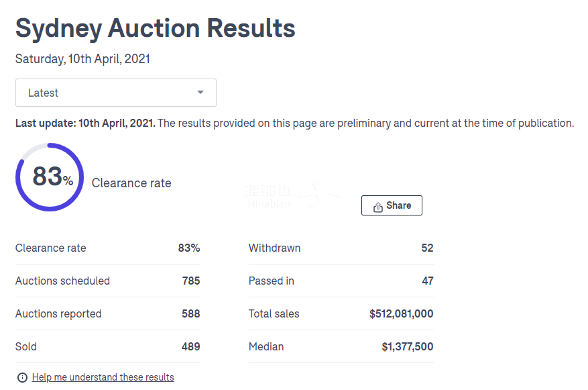Select the Auctions reported value 588

click(191, 313)
